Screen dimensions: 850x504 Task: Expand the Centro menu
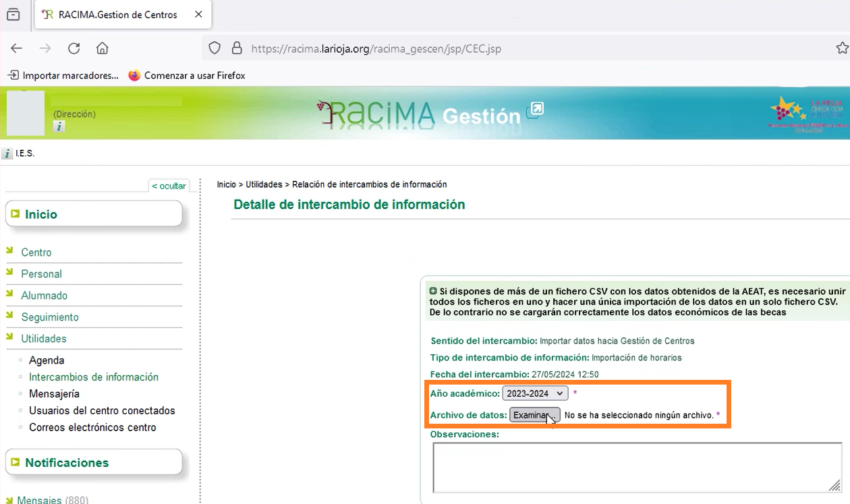[x=36, y=252]
